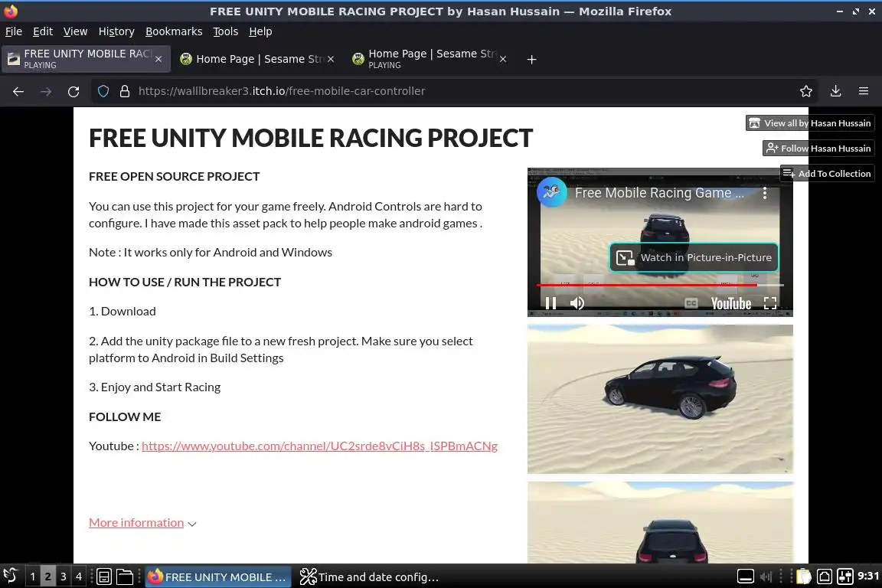882x588 pixels.
Task: Click the notifications tray icon
Action: [825, 577]
